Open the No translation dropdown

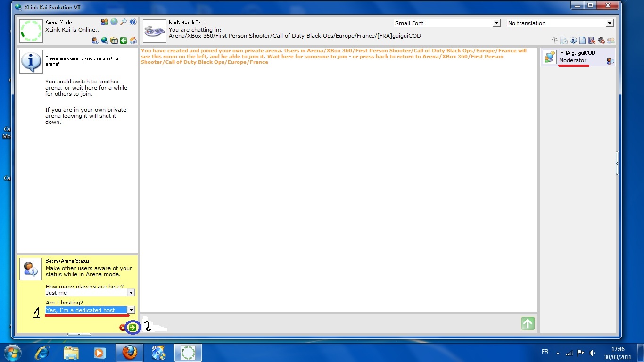click(560, 23)
